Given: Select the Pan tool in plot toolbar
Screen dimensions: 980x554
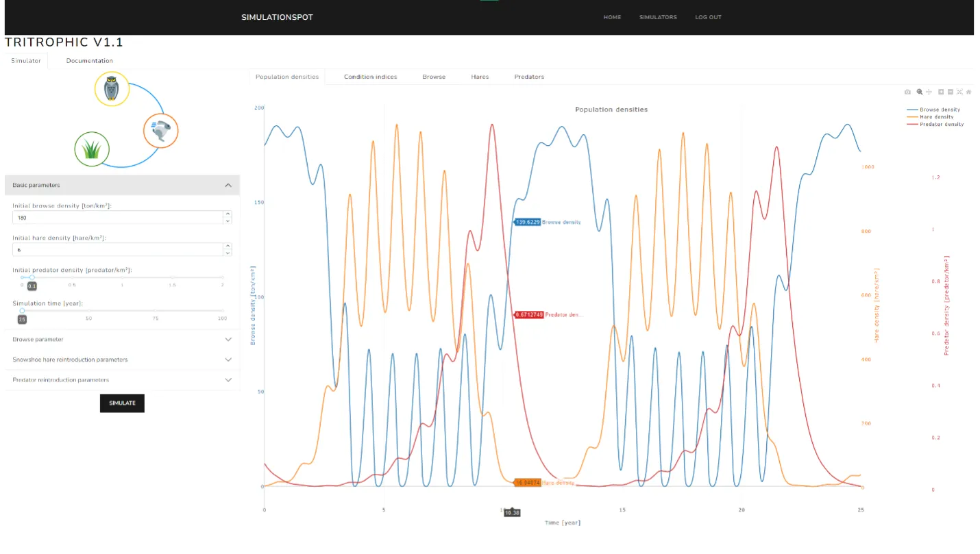Looking at the screenshot, I should [x=929, y=92].
